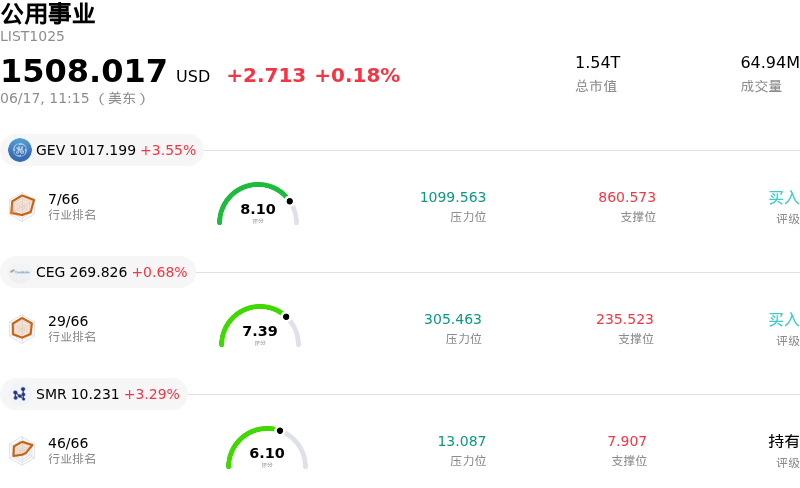Open the GEV 1017.199 stock chip
The image size is (800, 488).
pyautogui.click(x=102, y=150)
